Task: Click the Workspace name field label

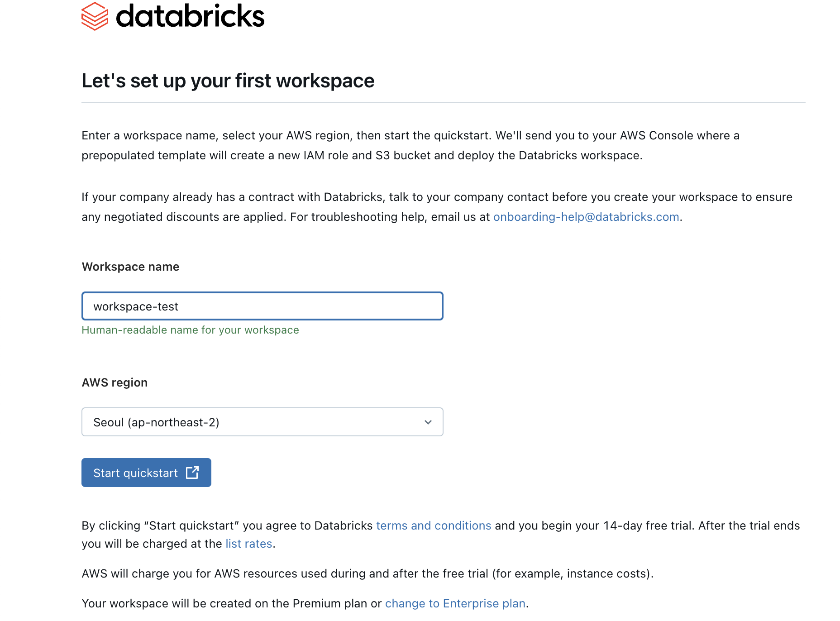Action: coord(130,267)
